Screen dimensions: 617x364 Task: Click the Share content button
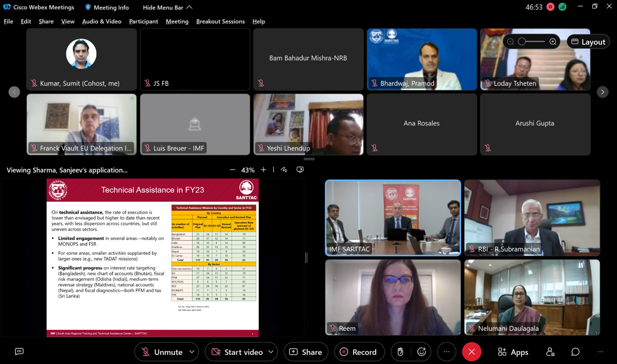306,352
